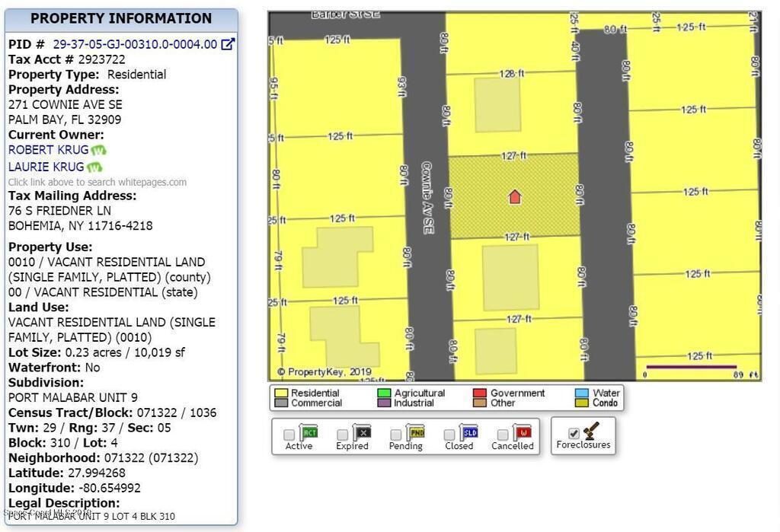
Task: Click the yellow Residential legend swatch
Action: [281, 393]
